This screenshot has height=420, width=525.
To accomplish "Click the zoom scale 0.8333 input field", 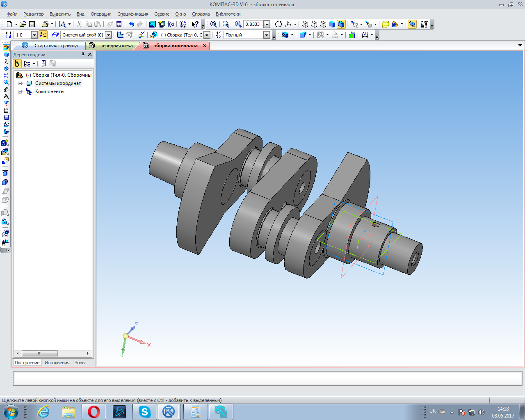I will tap(253, 24).
